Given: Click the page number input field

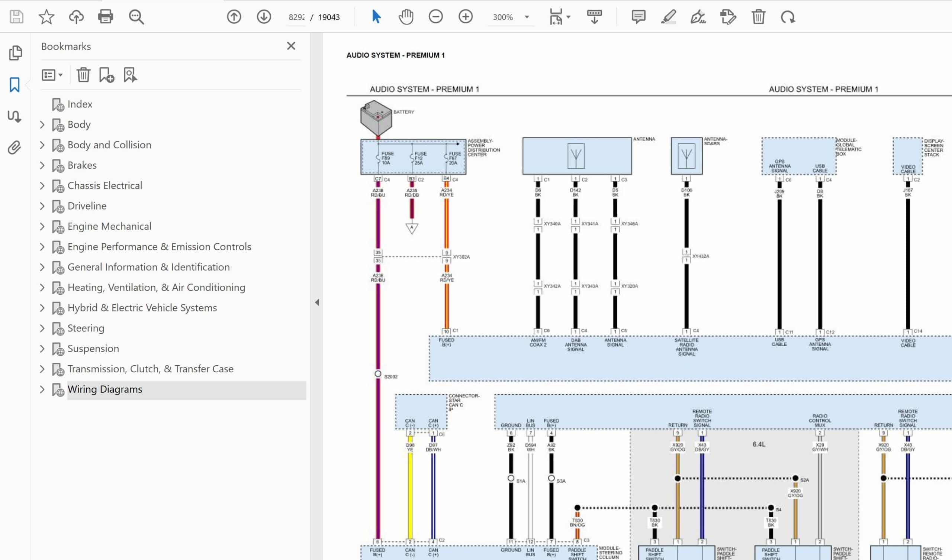Looking at the screenshot, I should pos(296,17).
